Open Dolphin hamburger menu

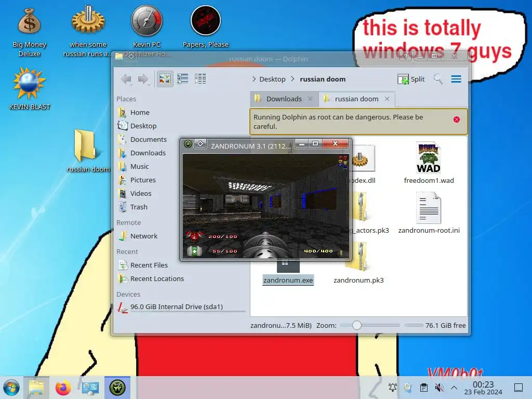click(x=456, y=79)
